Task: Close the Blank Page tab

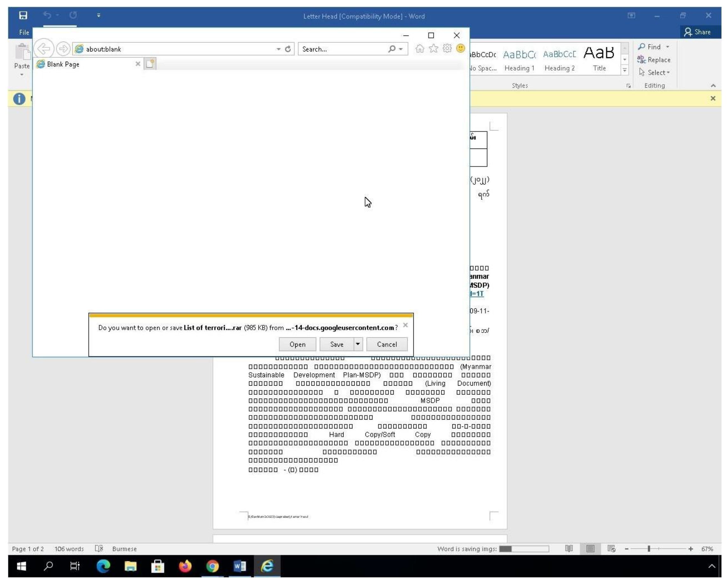Action: click(x=138, y=64)
